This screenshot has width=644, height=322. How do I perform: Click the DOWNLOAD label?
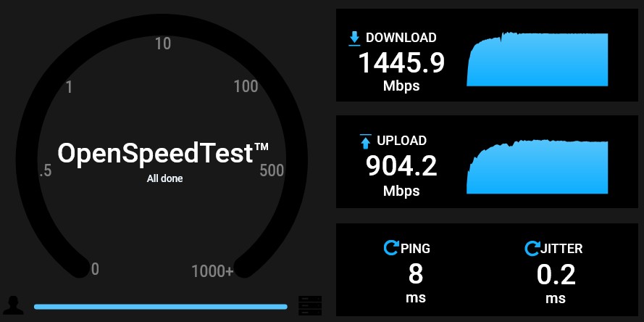coord(401,38)
